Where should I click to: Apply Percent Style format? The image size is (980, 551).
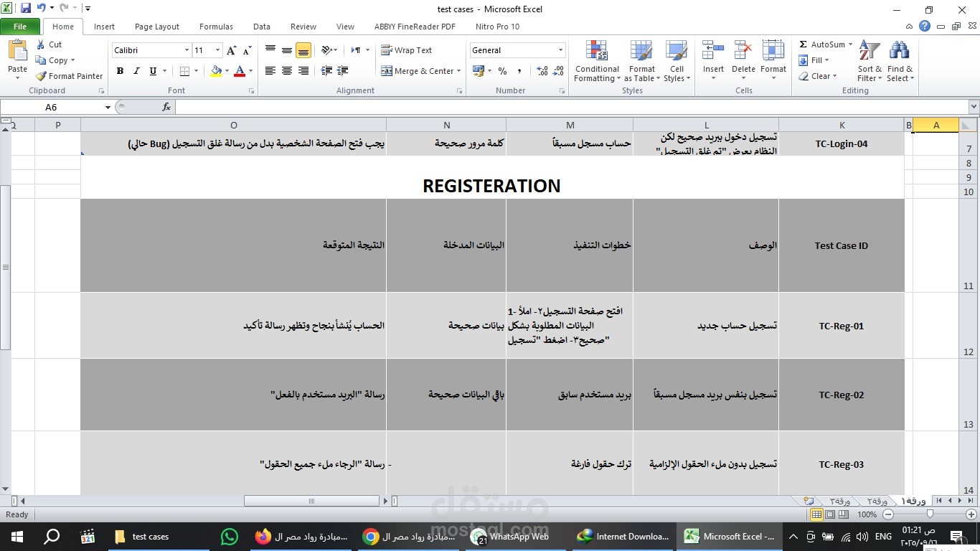click(502, 71)
